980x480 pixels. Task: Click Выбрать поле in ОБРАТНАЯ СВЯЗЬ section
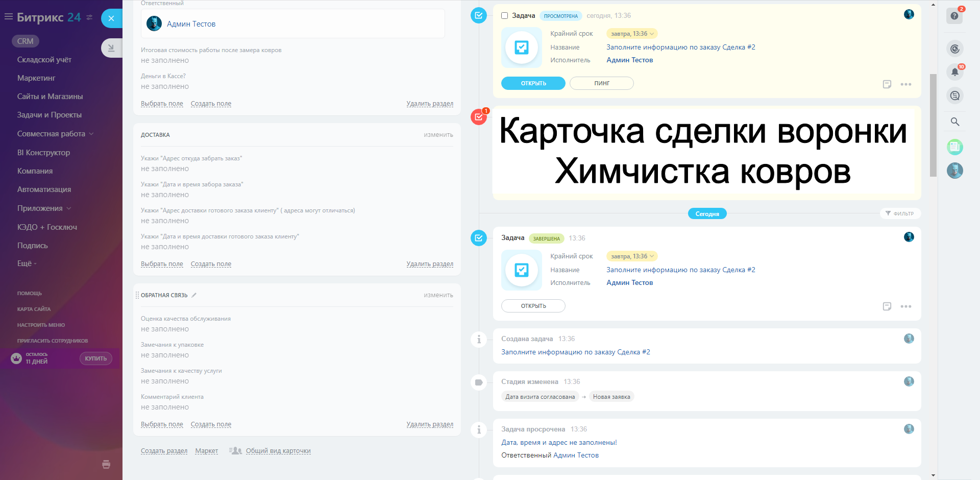(x=162, y=424)
